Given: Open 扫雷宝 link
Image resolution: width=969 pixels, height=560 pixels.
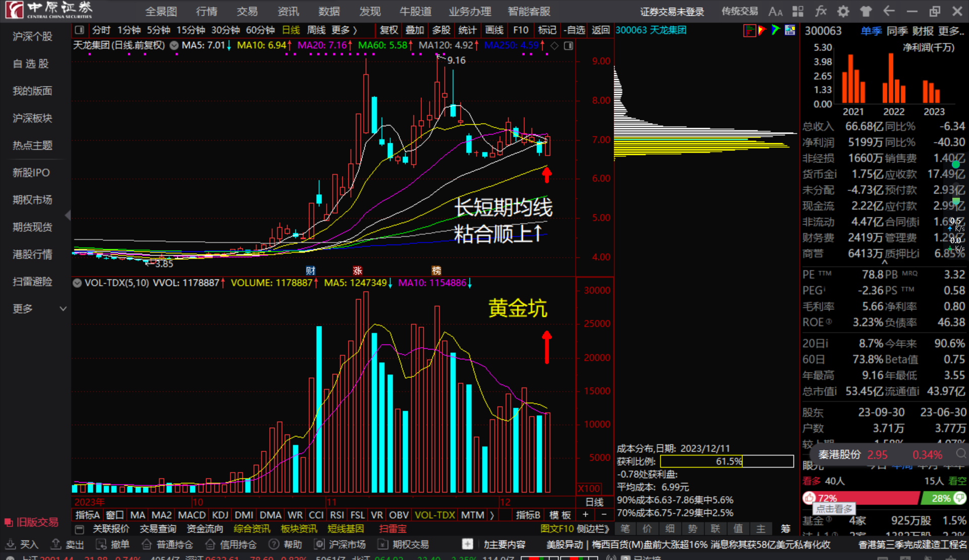Looking at the screenshot, I should [393, 529].
